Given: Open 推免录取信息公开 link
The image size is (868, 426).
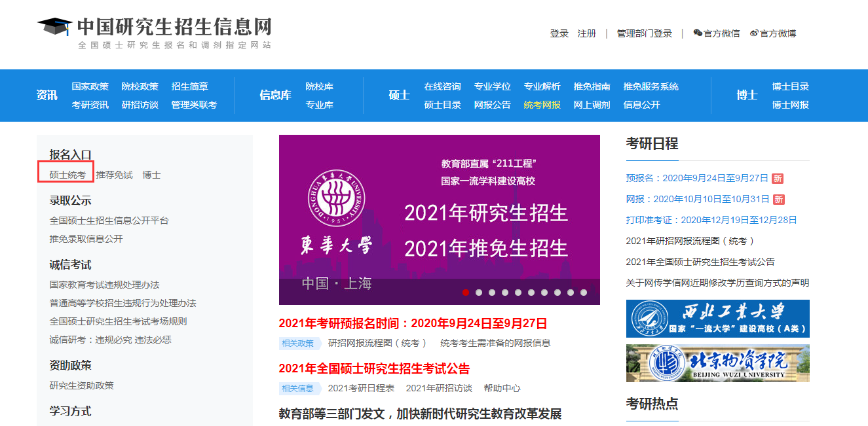Looking at the screenshot, I should (86, 239).
